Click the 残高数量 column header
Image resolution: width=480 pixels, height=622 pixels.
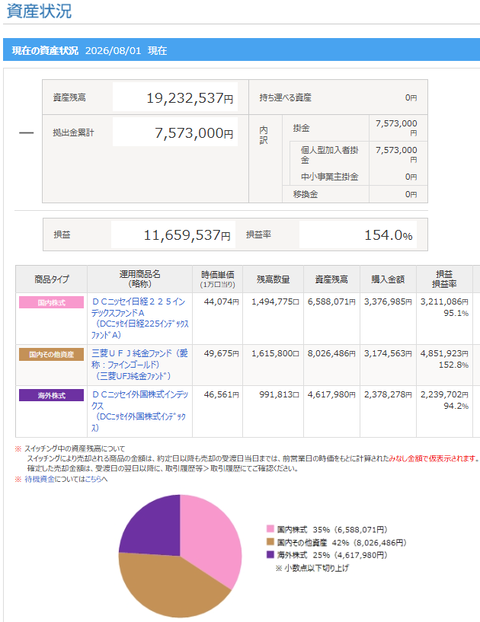click(273, 279)
